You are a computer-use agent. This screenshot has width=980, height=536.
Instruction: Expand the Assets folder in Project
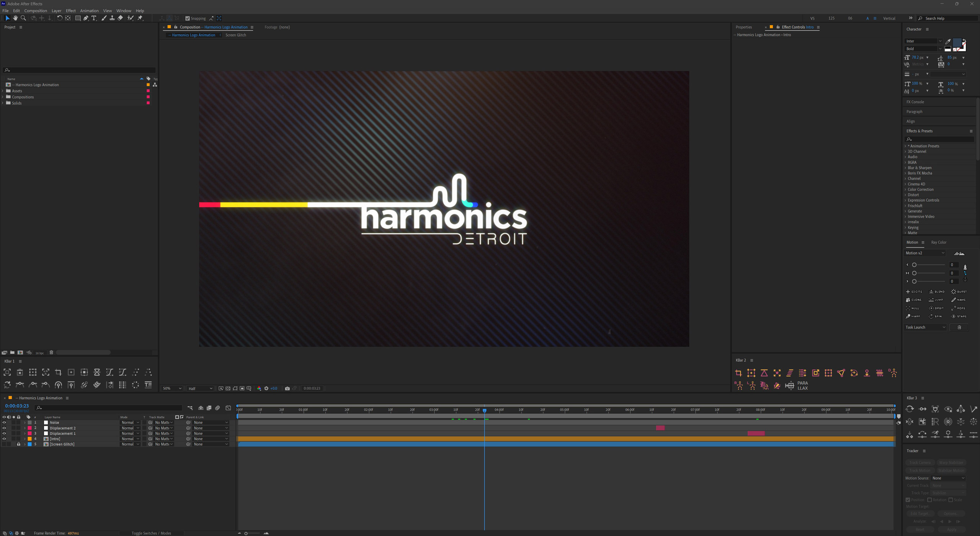pyautogui.click(x=3, y=91)
